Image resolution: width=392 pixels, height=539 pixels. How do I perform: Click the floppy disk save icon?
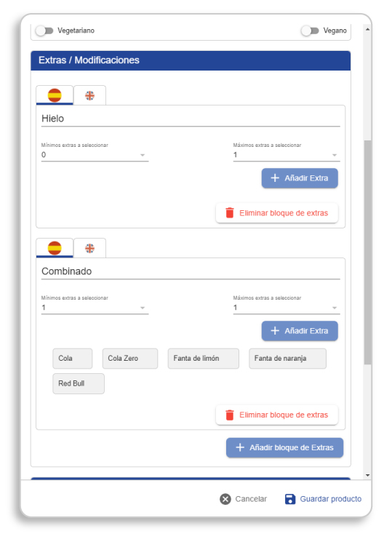pos(290,499)
